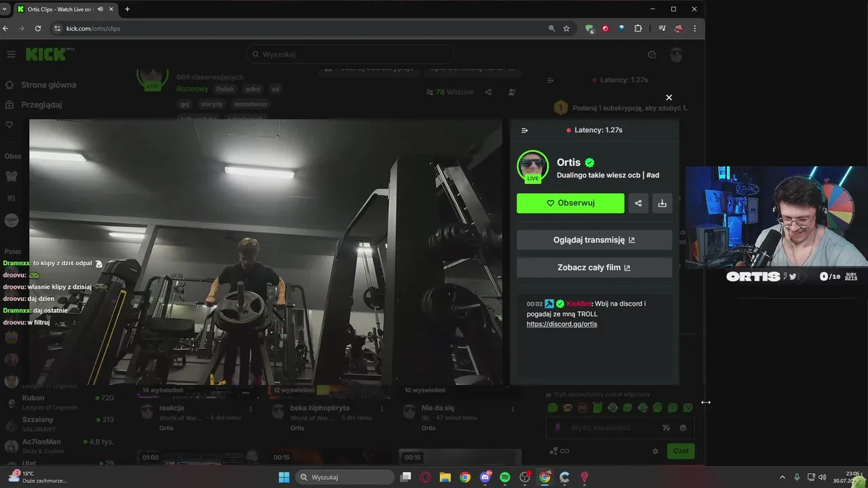868x488 pixels.
Task: Open volume control in system tray
Action: pyautogui.click(x=822, y=477)
